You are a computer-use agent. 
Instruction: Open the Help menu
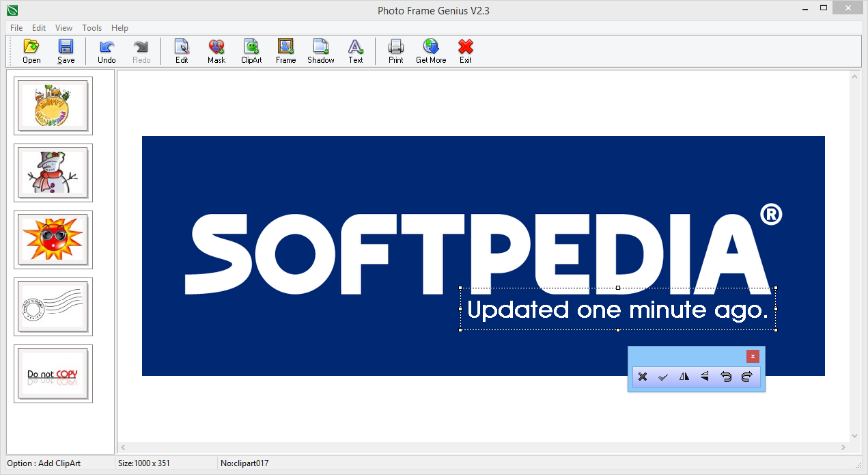tap(120, 28)
